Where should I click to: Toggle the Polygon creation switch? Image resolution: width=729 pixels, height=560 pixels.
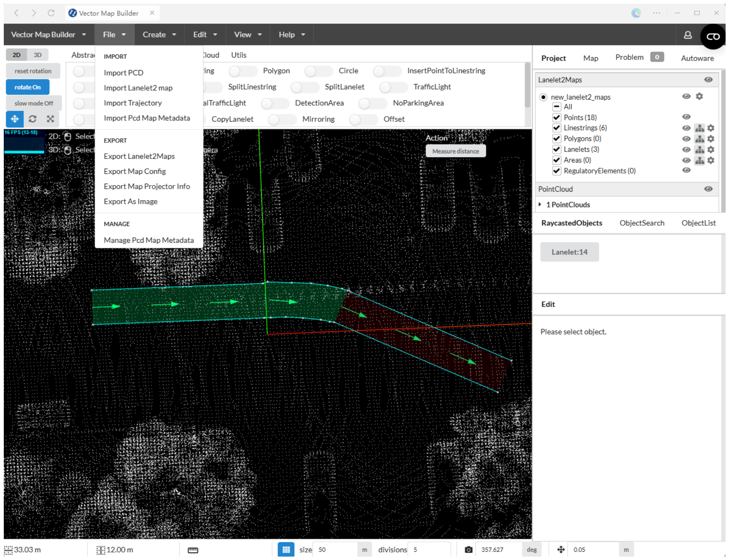point(243,71)
